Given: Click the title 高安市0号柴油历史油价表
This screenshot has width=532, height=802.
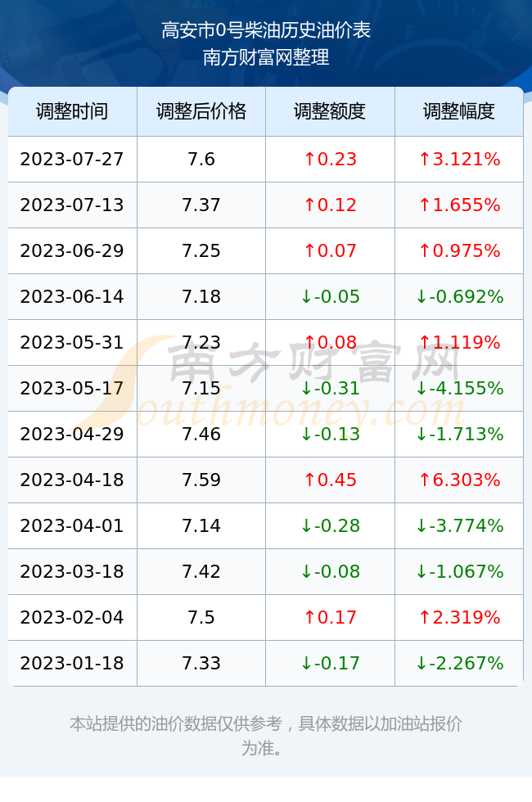Looking at the screenshot, I should tap(266, 30).
